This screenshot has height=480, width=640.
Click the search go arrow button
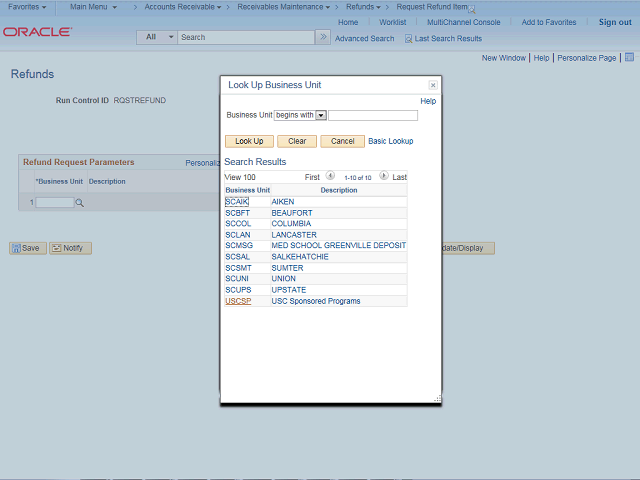point(323,37)
